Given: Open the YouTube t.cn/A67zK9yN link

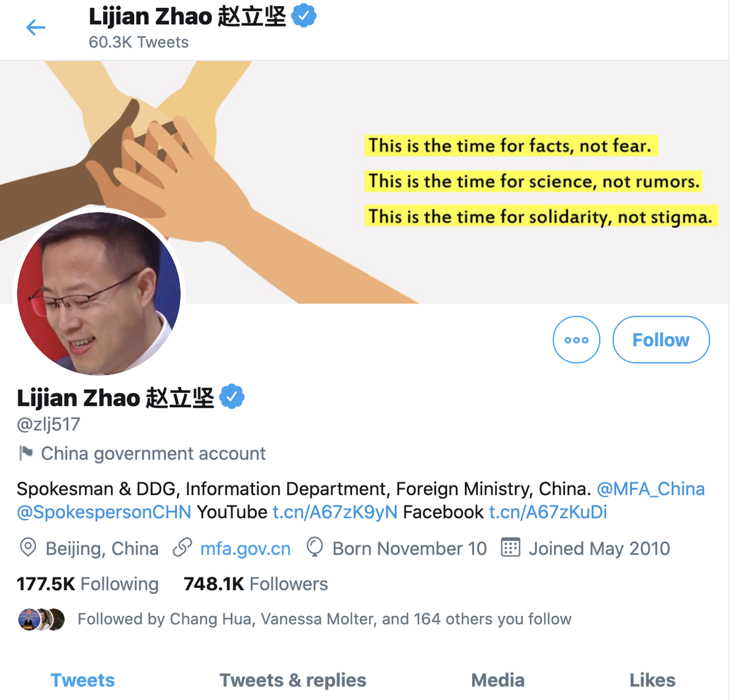Looking at the screenshot, I should 335,512.
